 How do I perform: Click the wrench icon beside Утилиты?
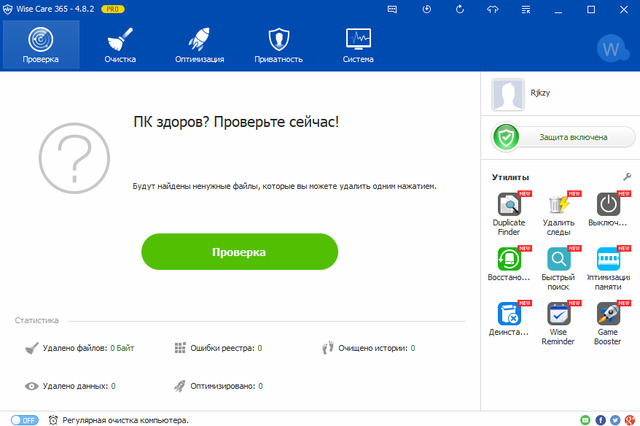click(627, 176)
